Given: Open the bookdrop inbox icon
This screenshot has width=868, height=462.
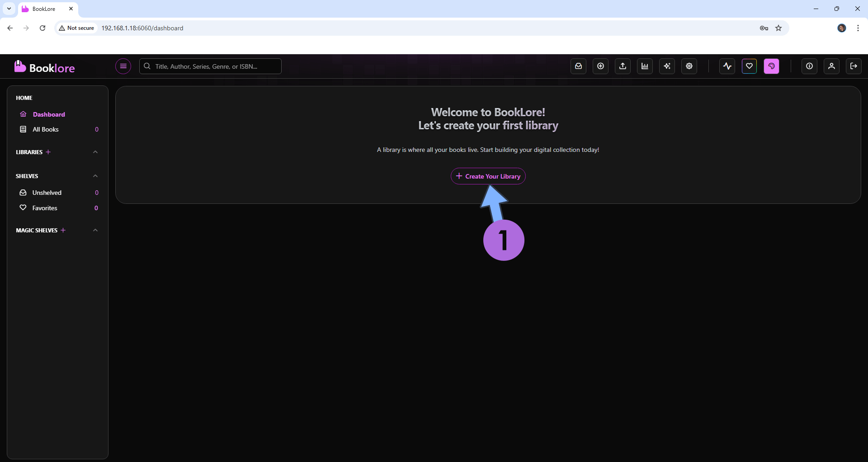Looking at the screenshot, I should 578,66.
